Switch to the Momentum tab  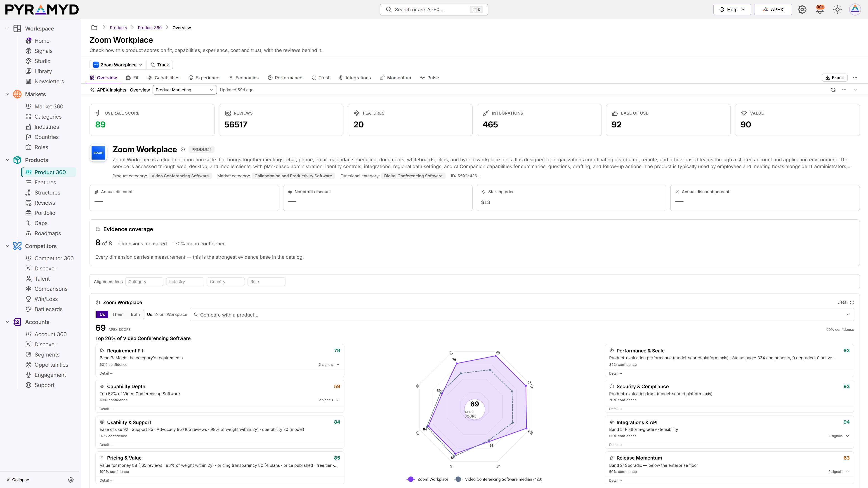[x=396, y=78]
